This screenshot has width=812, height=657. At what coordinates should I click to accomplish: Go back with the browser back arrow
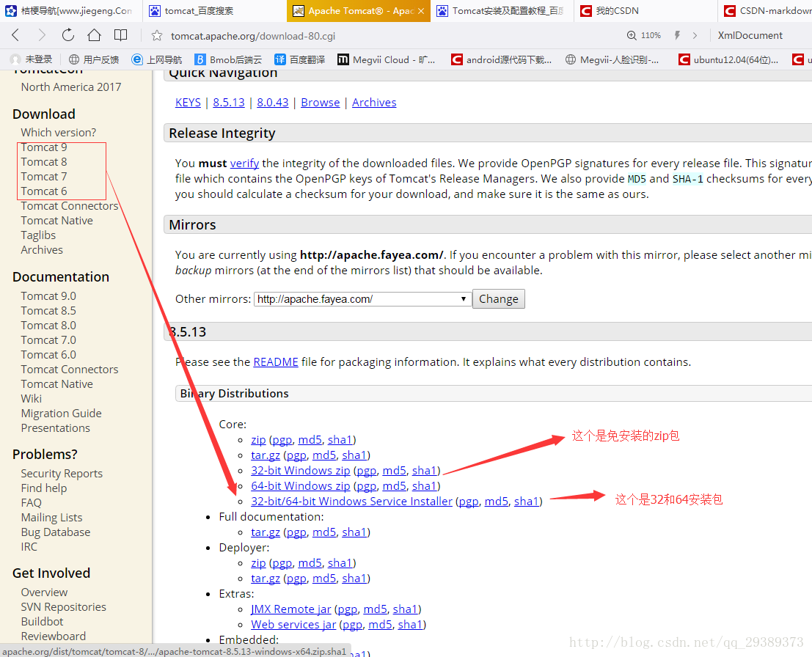tap(15, 35)
